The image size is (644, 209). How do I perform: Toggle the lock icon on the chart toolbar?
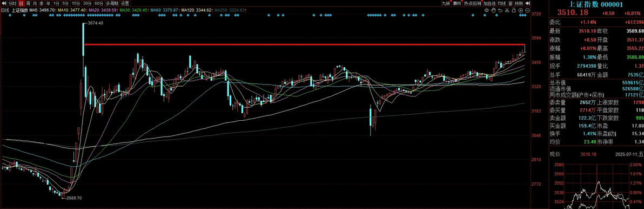click(x=514, y=10)
